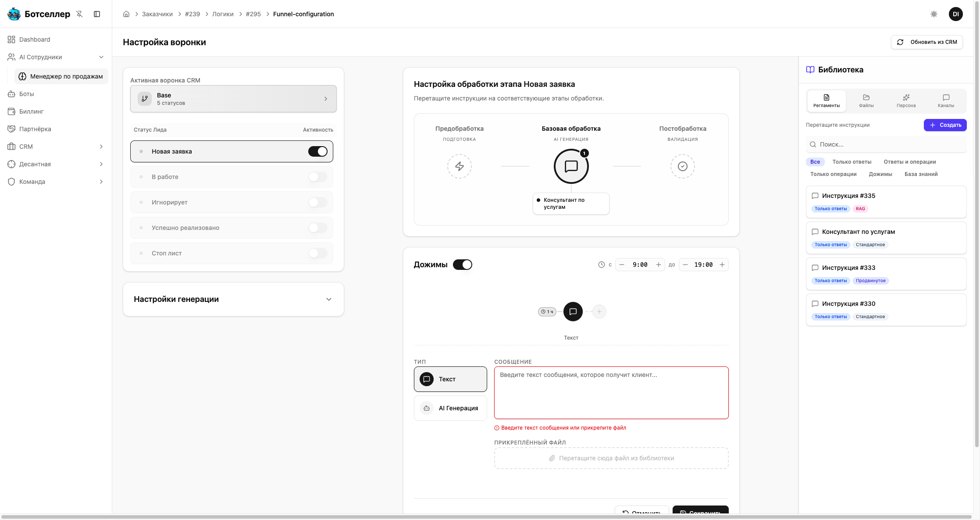Switch to the Файлы library tab
This screenshot has width=980, height=520.
866,100
